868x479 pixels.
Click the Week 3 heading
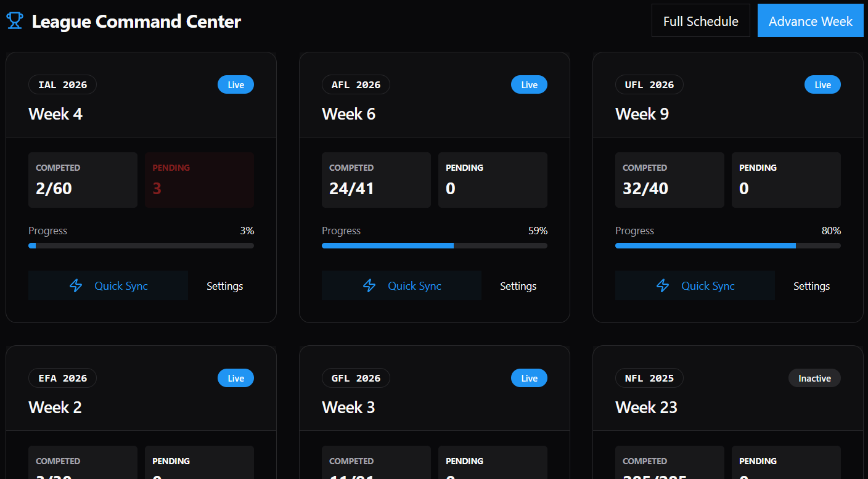point(349,407)
